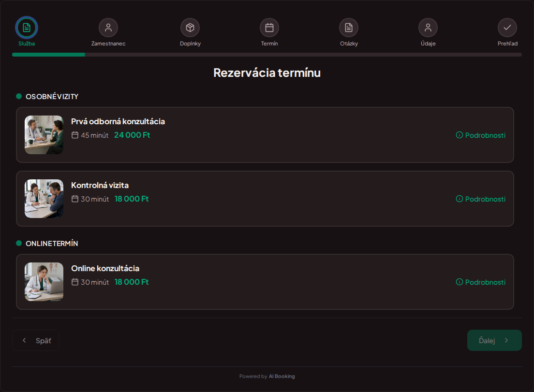Jump to the Termín calendar icon
The image size is (534, 392).
pyautogui.click(x=269, y=28)
